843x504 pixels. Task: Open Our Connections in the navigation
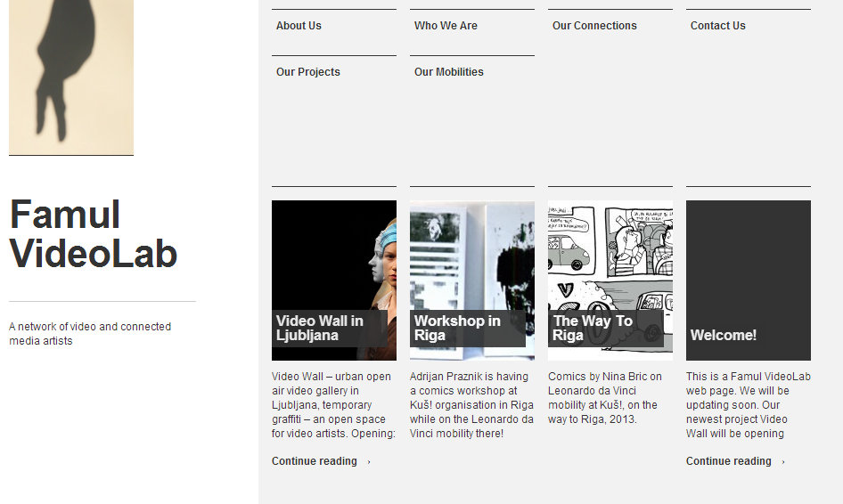[594, 26]
